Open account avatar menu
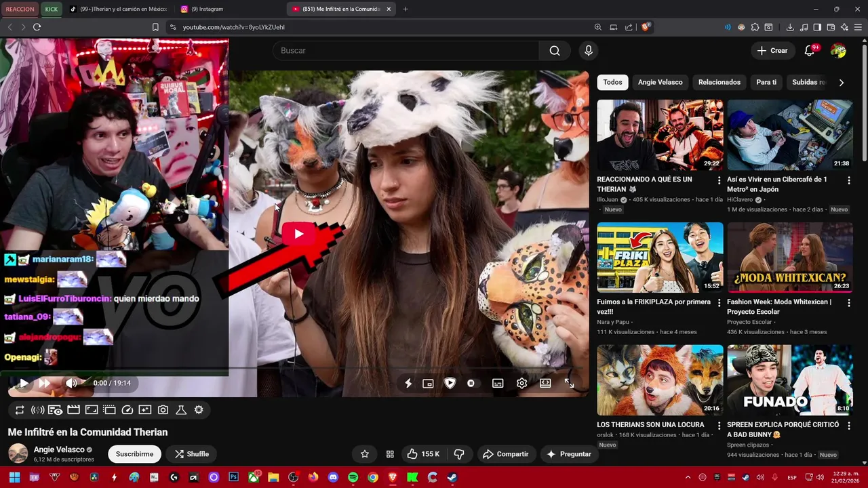The width and height of the screenshot is (868, 488). click(x=838, y=51)
